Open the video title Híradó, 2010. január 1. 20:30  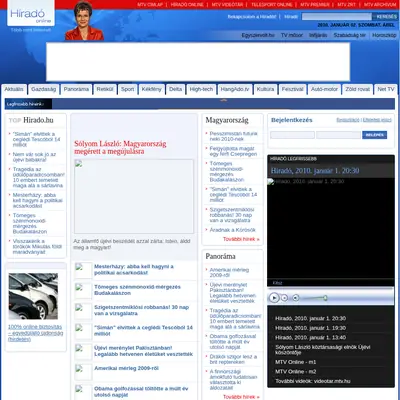[x=315, y=171]
